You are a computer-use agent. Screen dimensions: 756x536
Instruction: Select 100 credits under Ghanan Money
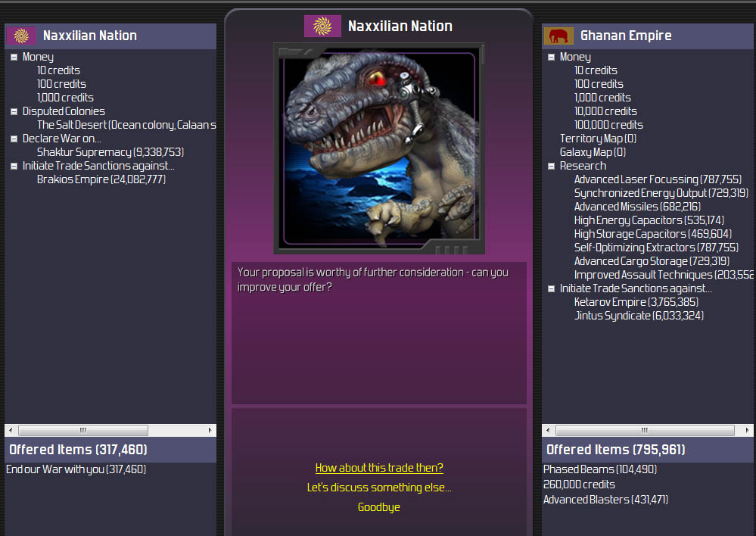pos(599,84)
